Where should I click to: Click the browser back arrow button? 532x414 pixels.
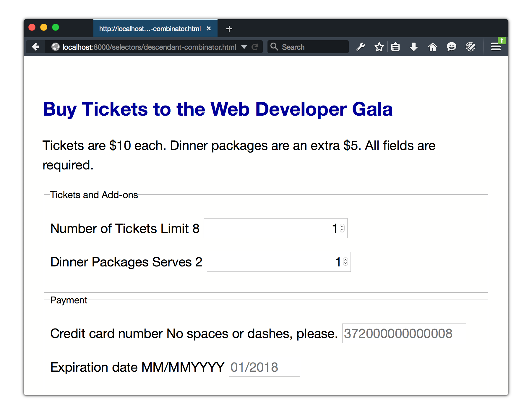coord(36,47)
